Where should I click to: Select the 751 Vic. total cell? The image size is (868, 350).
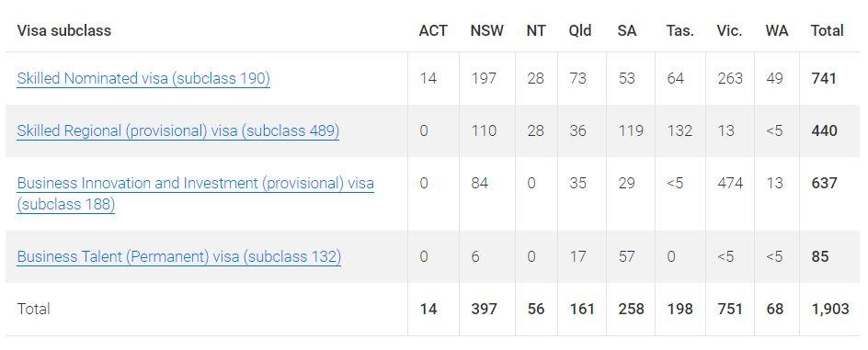pyautogui.click(x=729, y=309)
